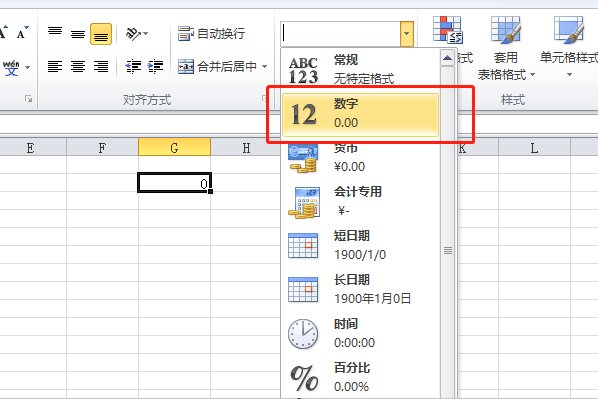The image size is (598, 399).
Task: Increase font size icon
Action: tap(4, 33)
